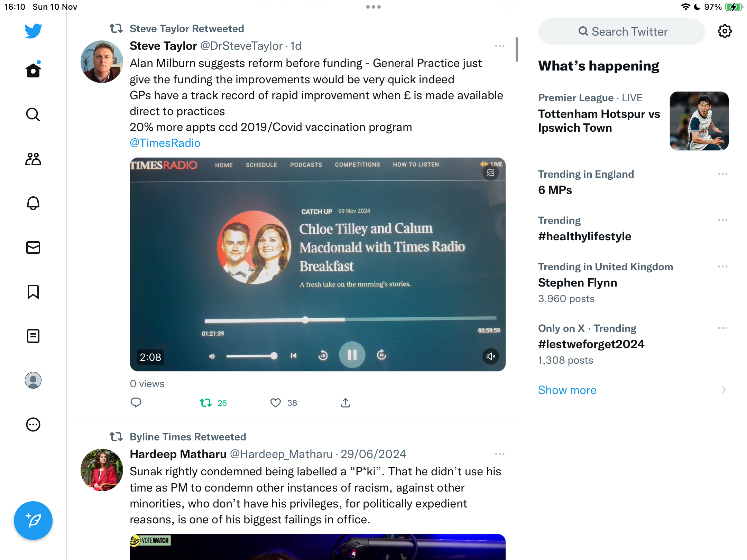Open the VoteWatch video thumbnail below
Screen dimensions: 747x560
tap(318, 547)
